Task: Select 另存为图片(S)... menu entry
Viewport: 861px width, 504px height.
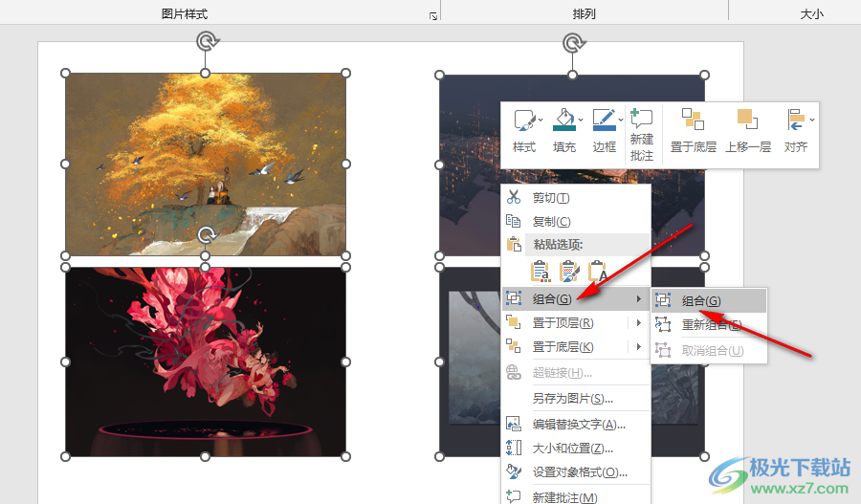Action: (x=576, y=399)
